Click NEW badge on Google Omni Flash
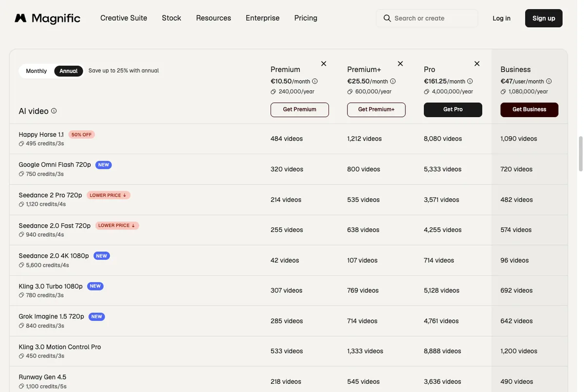584x392 pixels. tap(104, 165)
